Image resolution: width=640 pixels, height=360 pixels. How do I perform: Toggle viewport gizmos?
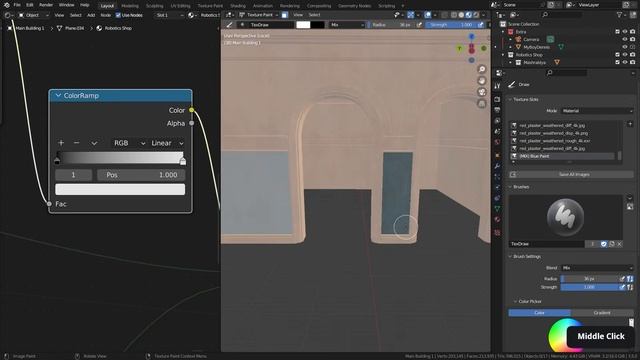[411, 15]
